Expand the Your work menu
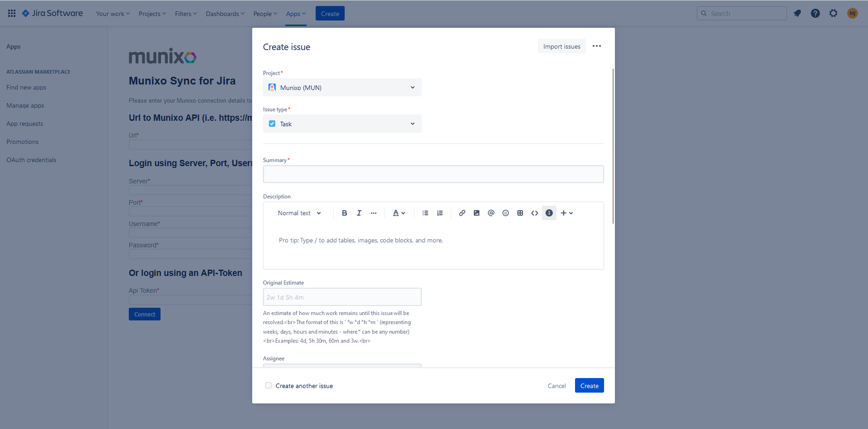Viewport: 868px width, 429px height. [113, 13]
